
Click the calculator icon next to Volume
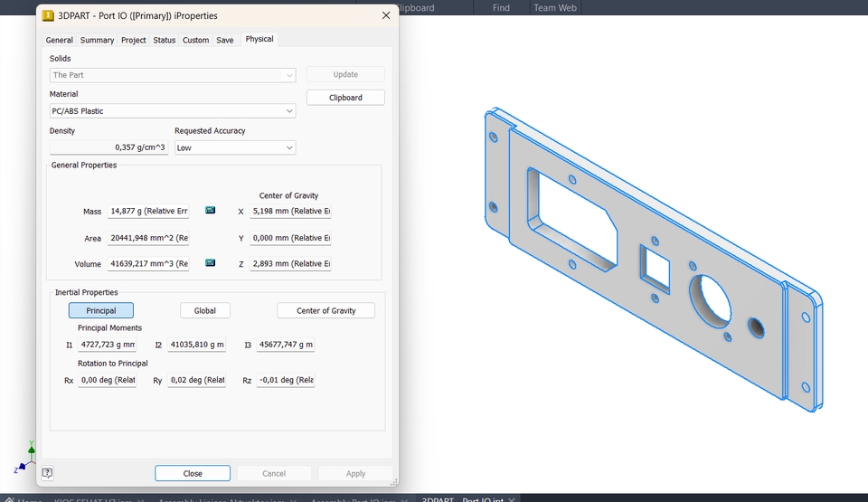click(x=211, y=262)
